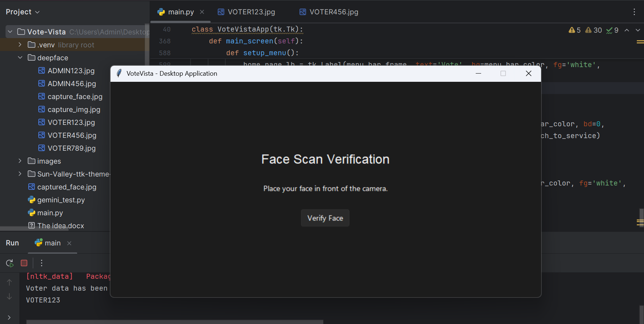Open the editor tabs more options menu

point(634,12)
